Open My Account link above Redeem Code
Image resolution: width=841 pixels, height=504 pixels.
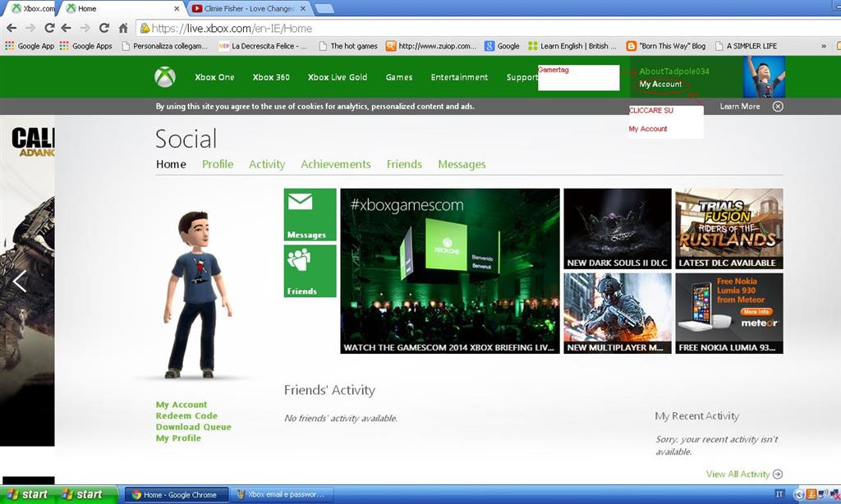pyautogui.click(x=182, y=405)
